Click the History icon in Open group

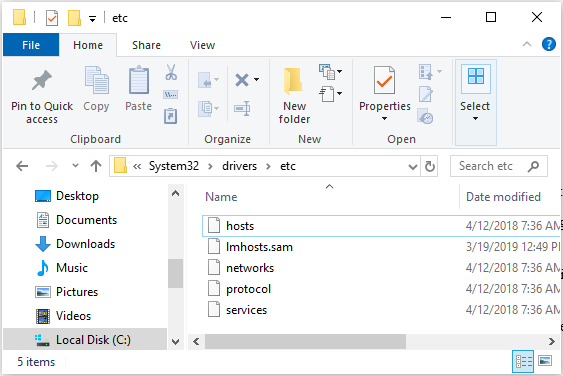[x=425, y=116]
